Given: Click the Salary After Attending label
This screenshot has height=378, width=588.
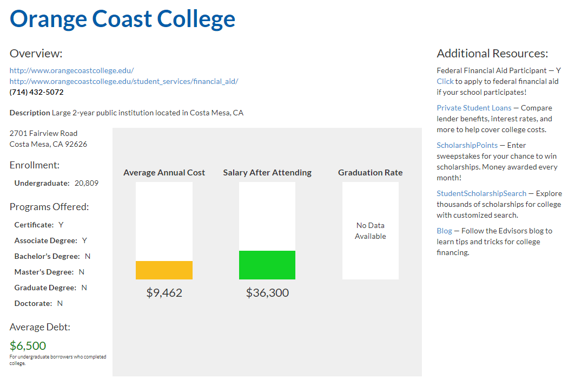Looking at the screenshot, I should tap(267, 173).
